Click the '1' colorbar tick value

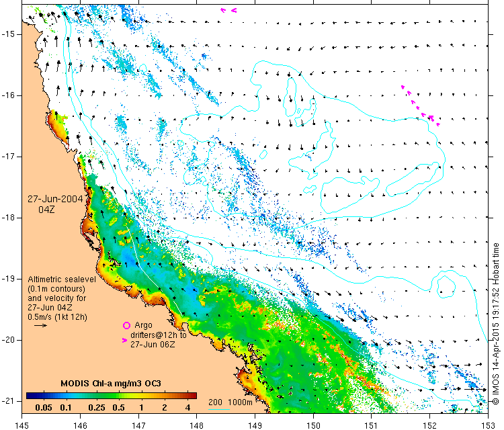[141, 408]
